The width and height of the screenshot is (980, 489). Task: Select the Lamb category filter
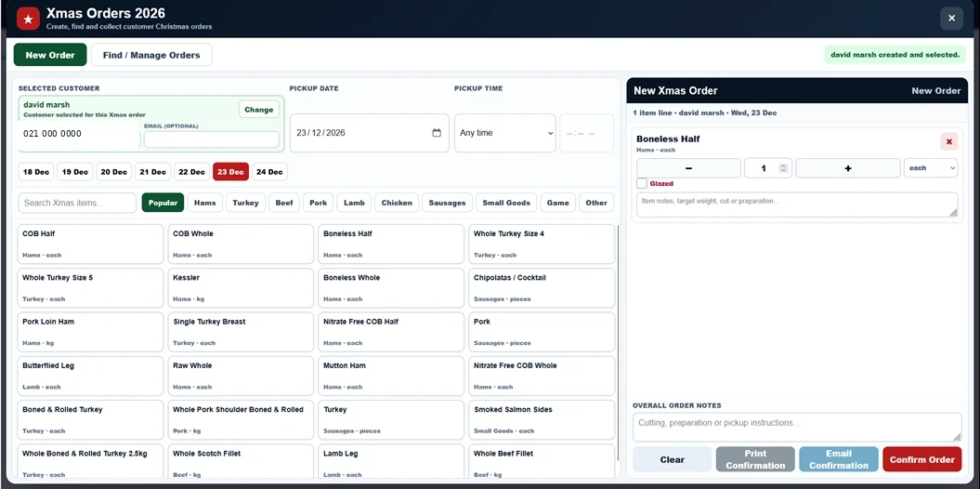354,203
